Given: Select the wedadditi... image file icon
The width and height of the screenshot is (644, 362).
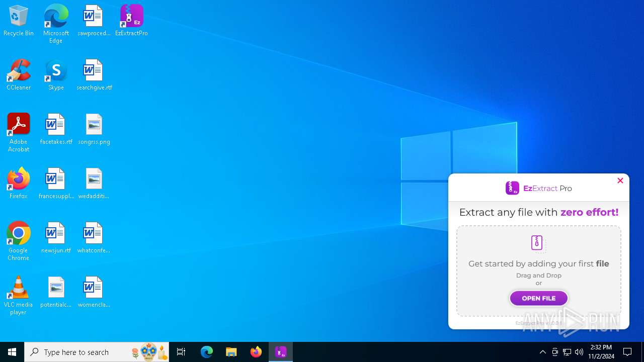Looking at the screenshot, I should pyautogui.click(x=94, y=184).
